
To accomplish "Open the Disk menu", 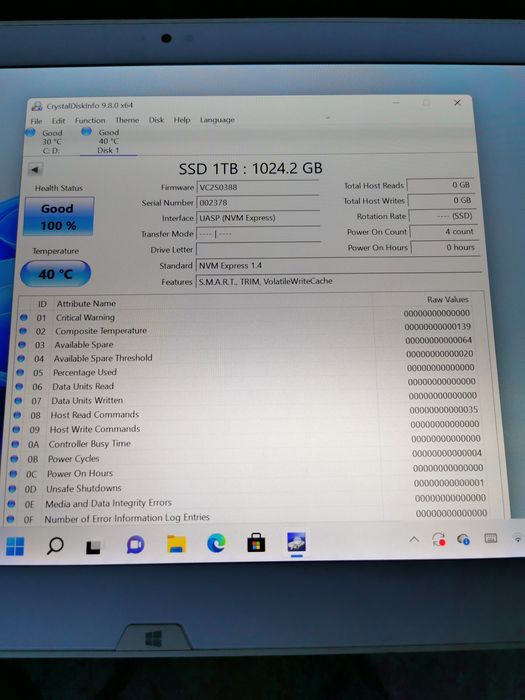I will point(156,120).
